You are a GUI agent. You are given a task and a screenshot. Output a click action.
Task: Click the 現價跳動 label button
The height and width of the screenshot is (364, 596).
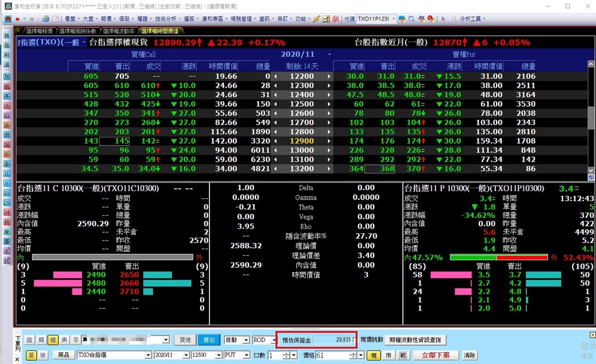pyautogui.click(x=371, y=340)
